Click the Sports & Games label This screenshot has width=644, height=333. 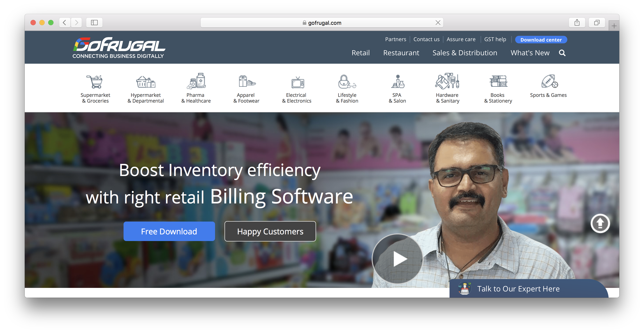click(x=548, y=95)
